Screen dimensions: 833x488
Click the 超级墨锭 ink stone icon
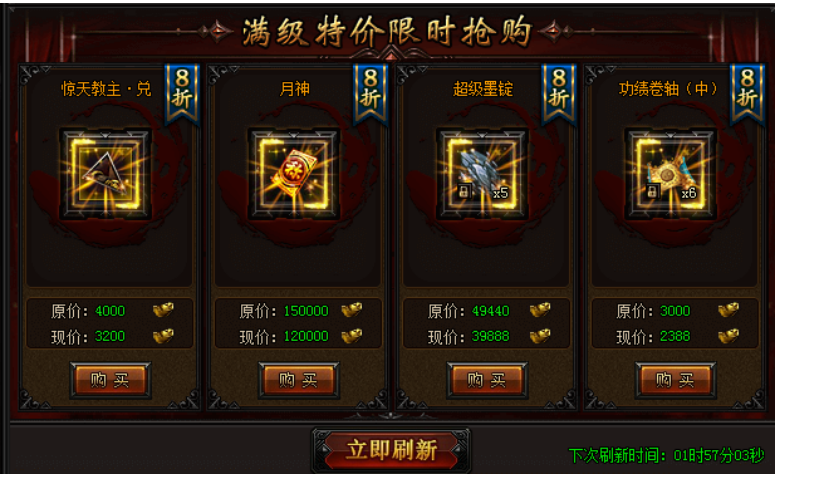482,174
